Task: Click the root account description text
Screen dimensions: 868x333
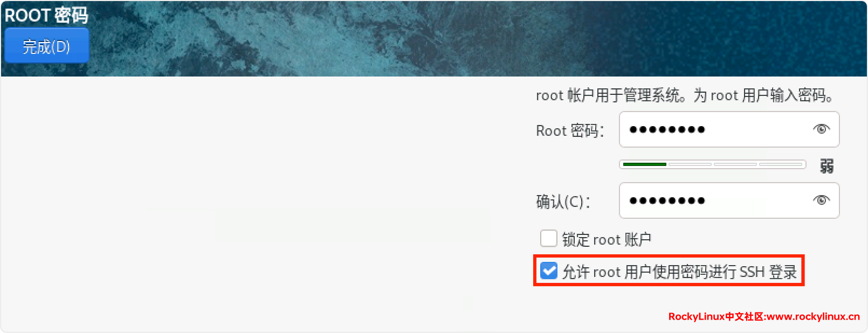Action: pos(685,95)
